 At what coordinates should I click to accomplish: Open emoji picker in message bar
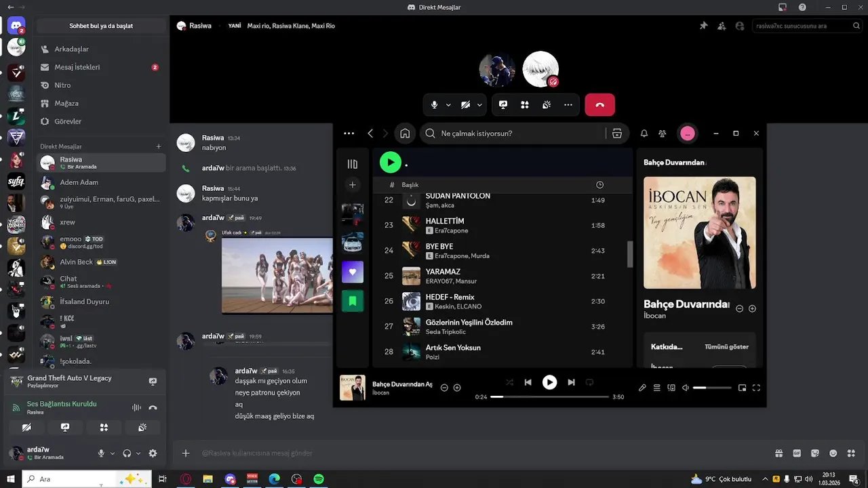833,453
